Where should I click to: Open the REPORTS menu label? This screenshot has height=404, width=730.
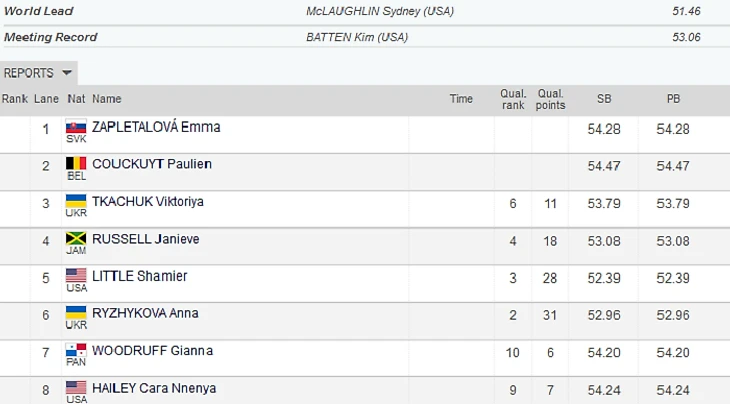29,73
